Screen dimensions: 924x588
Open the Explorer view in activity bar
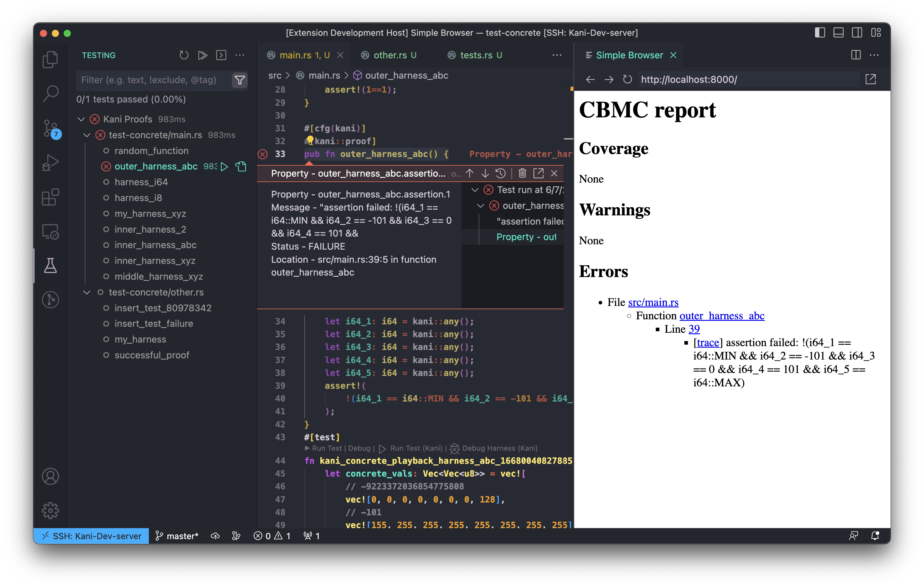point(50,60)
